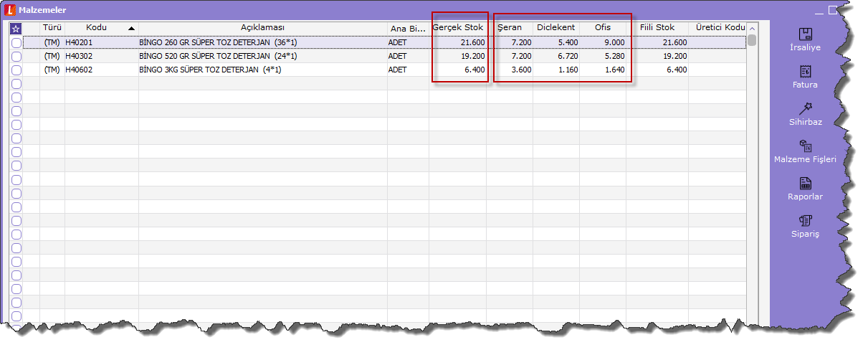Image resolution: width=868 pixels, height=350 pixels.
Task: Click the Fiili Stok column header
Action: (657, 28)
